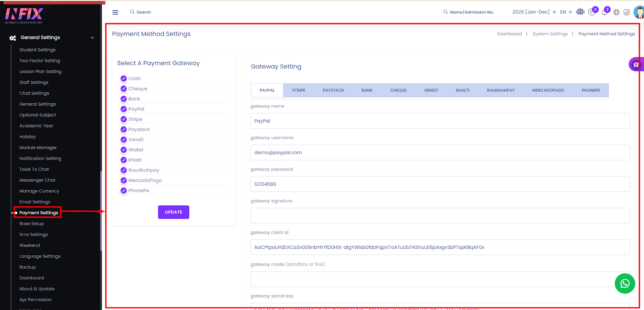Switch to the PAYSTACK gateway tab
Viewport: 644px width, 310px height.
coord(333,90)
